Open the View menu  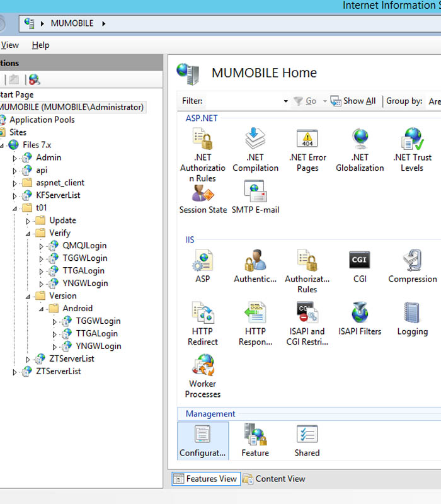point(9,45)
